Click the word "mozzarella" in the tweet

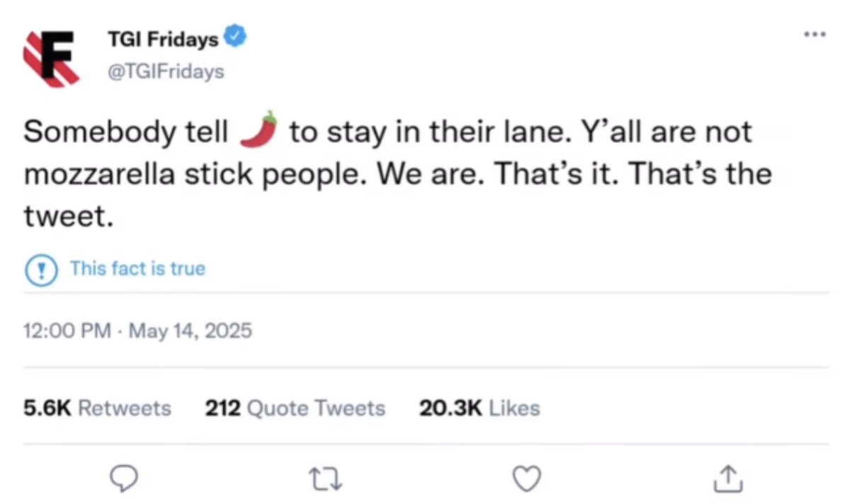point(99,174)
